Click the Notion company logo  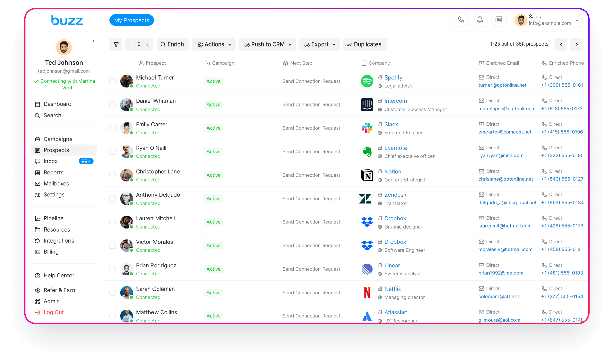pyautogui.click(x=367, y=175)
